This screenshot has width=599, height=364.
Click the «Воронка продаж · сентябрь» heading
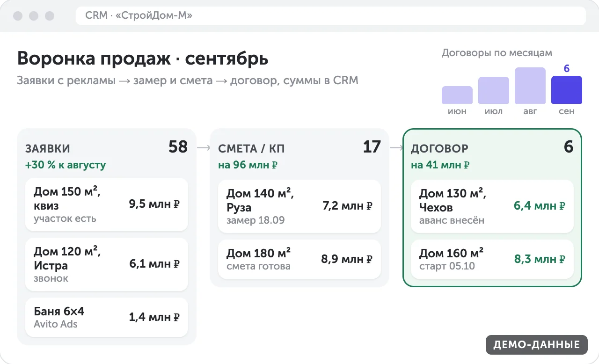coord(143,59)
